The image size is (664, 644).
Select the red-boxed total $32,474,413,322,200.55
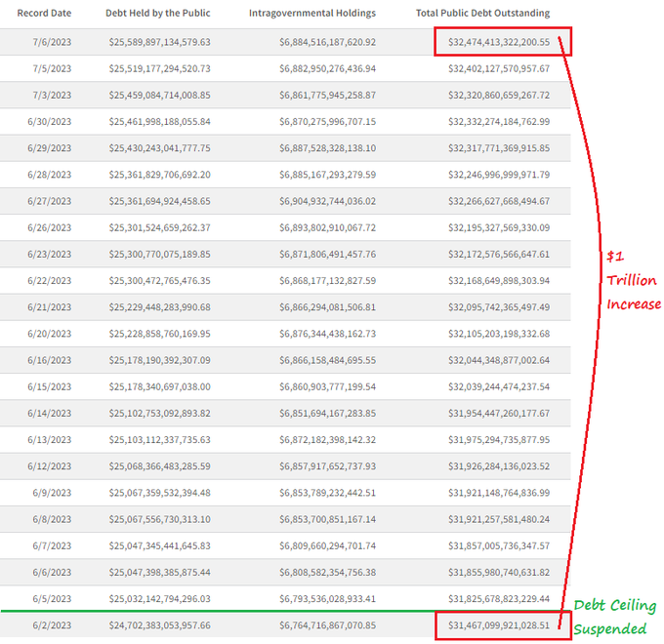(500, 43)
